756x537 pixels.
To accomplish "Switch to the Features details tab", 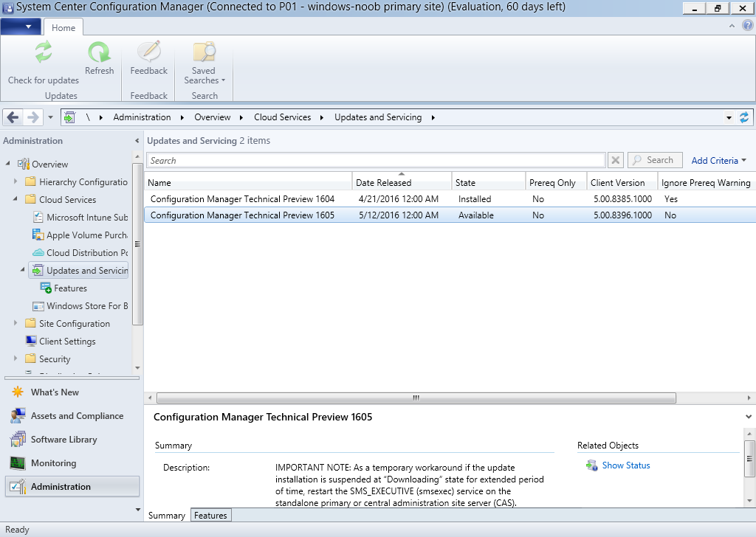I will pos(210,516).
